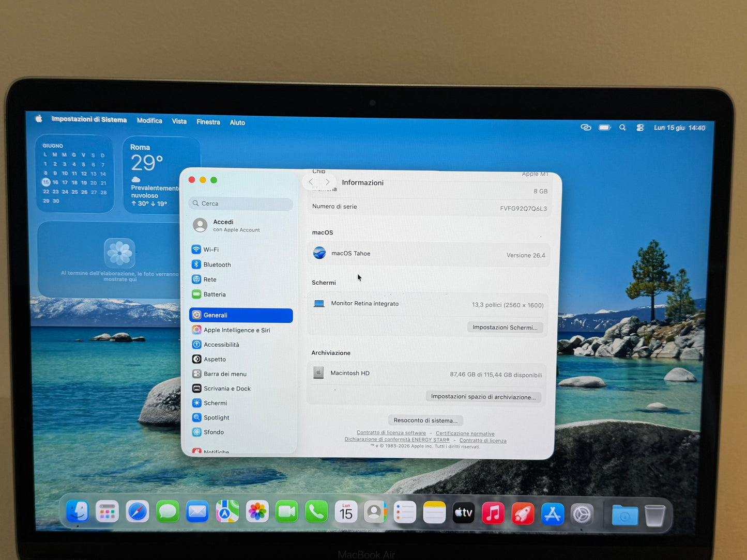Click serial number FVFG92Q7Q6L3
747x560 pixels.
[523, 209]
